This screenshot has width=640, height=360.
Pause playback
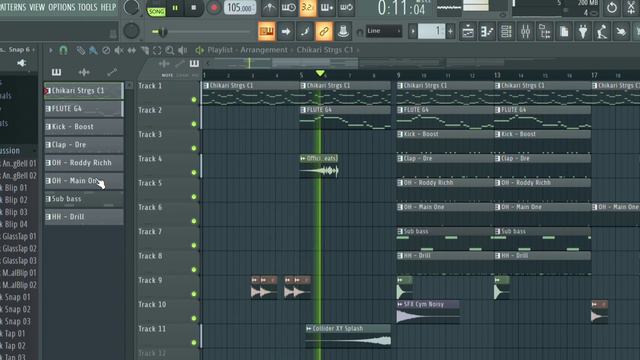(x=175, y=8)
